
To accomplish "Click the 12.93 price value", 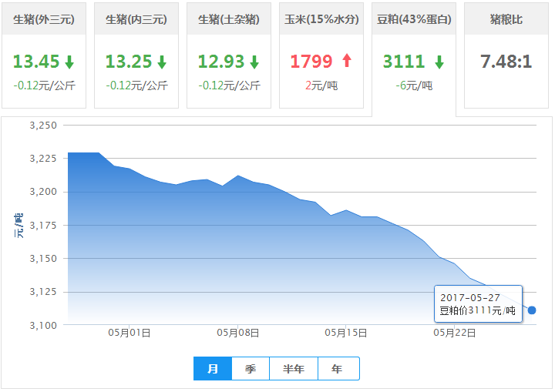I will [221, 62].
